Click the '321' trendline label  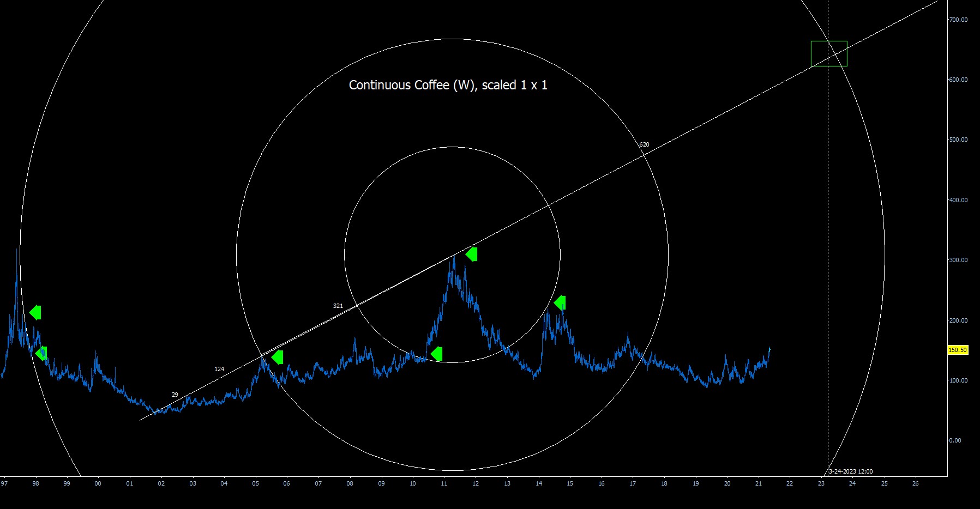(338, 306)
